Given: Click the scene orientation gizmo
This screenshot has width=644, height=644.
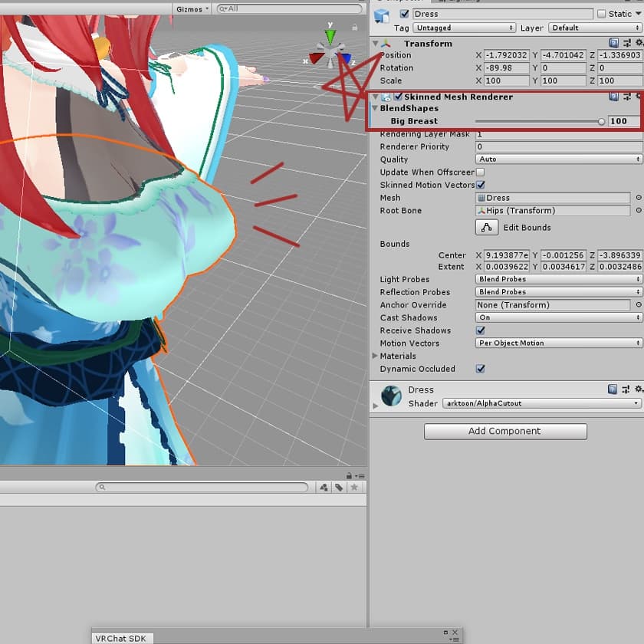Looking at the screenshot, I should (331, 51).
